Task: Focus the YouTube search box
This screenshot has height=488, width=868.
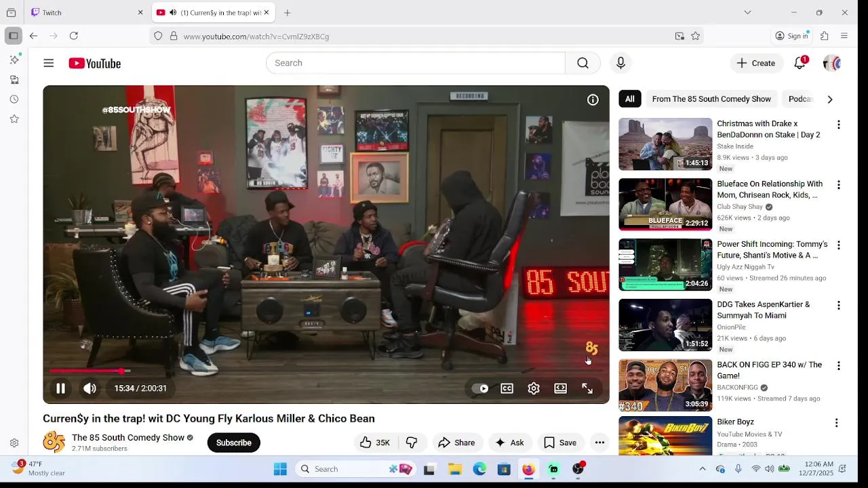Action: (x=415, y=63)
